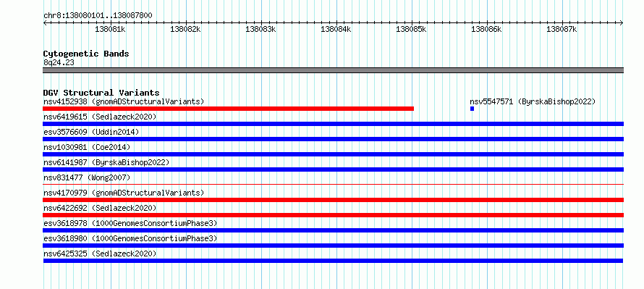Open nsv6419615 (Sedlazeck2020) label
The height and width of the screenshot is (289, 644).
(x=100, y=117)
